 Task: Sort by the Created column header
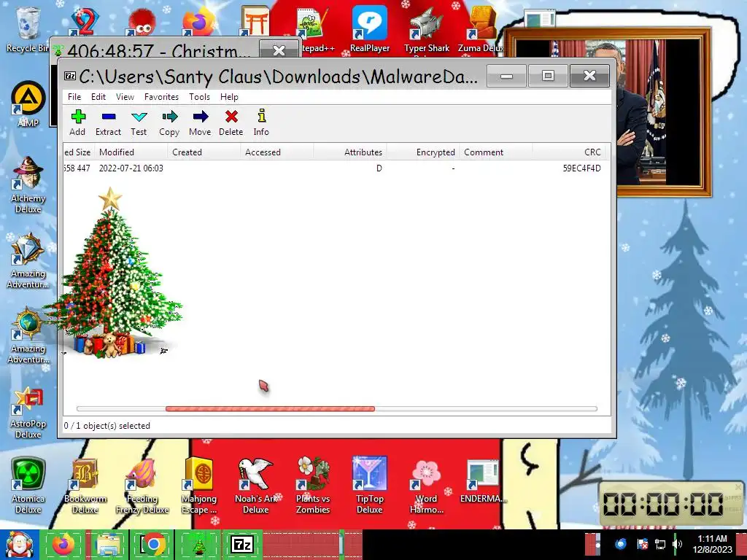click(204, 152)
